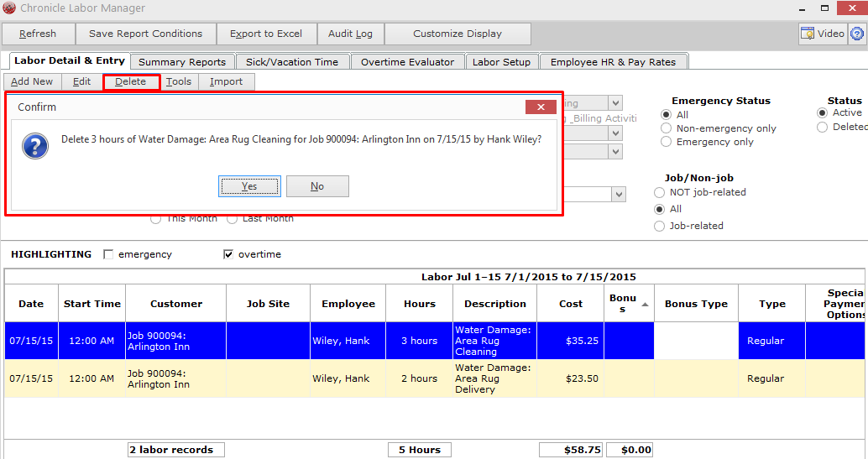Select Emergency only radio button
Screen dimensions: 868x459
pos(666,142)
